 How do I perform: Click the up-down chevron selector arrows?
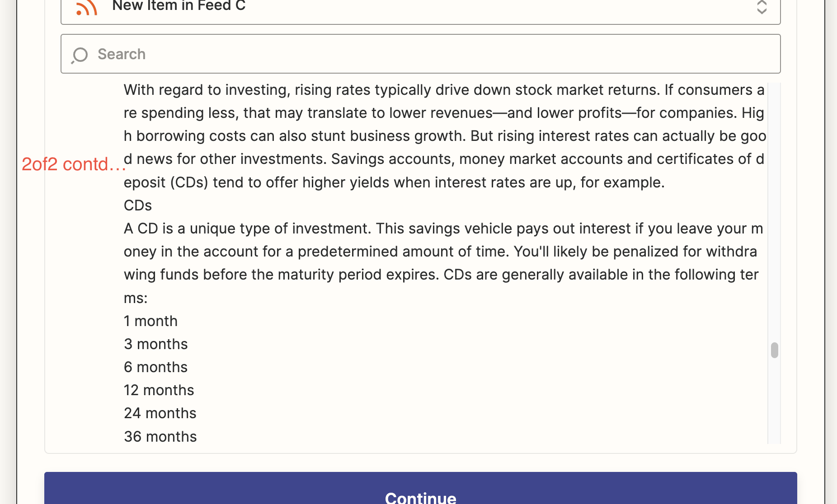pyautogui.click(x=762, y=7)
